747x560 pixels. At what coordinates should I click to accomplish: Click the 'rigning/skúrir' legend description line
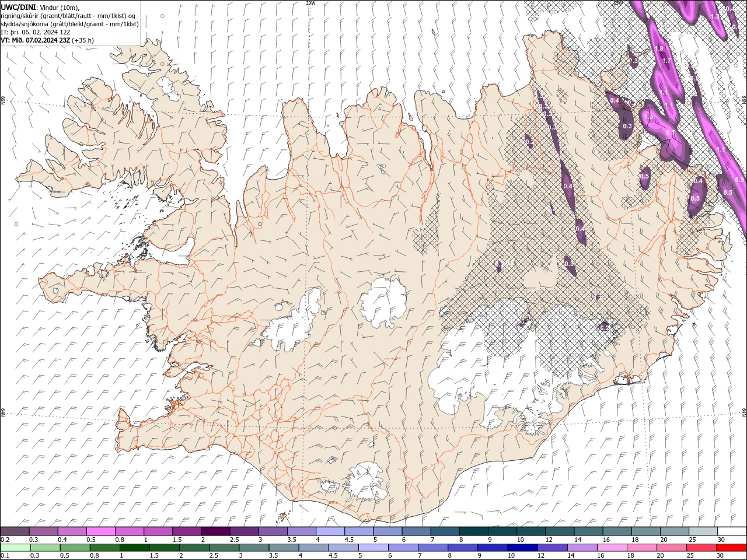coord(68,16)
